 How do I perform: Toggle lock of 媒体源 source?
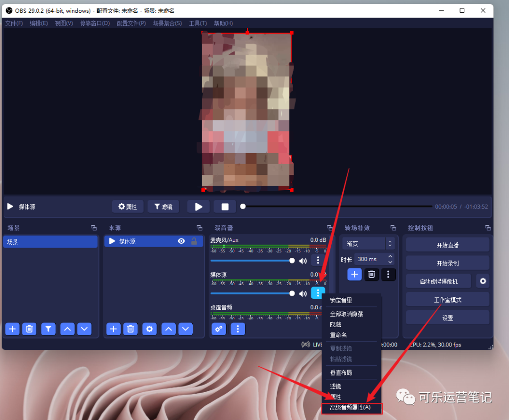[194, 241]
